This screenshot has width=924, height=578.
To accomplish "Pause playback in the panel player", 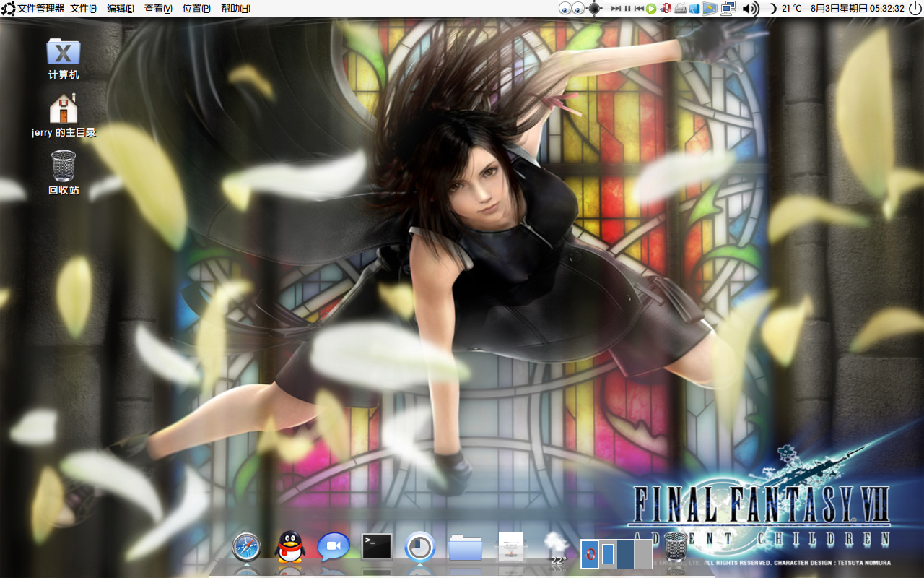I will (x=627, y=9).
